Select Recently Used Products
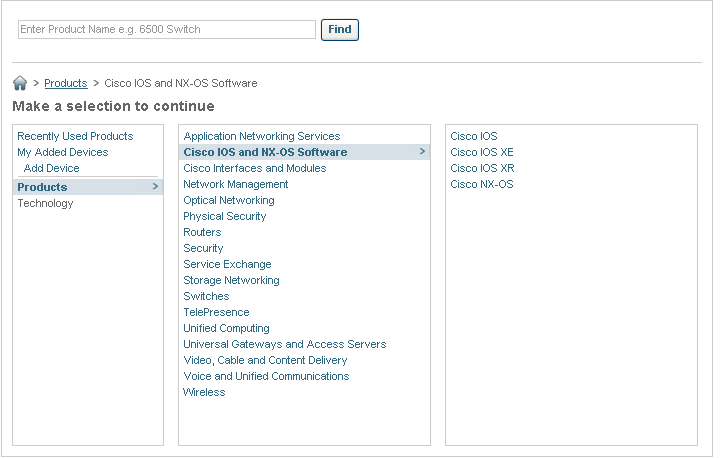This screenshot has height=458, width=720. tap(75, 136)
